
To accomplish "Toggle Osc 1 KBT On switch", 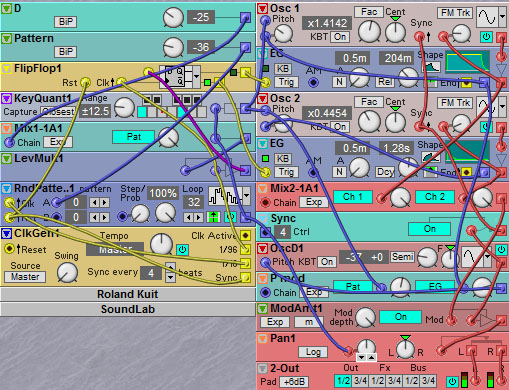I will pos(340,37).
